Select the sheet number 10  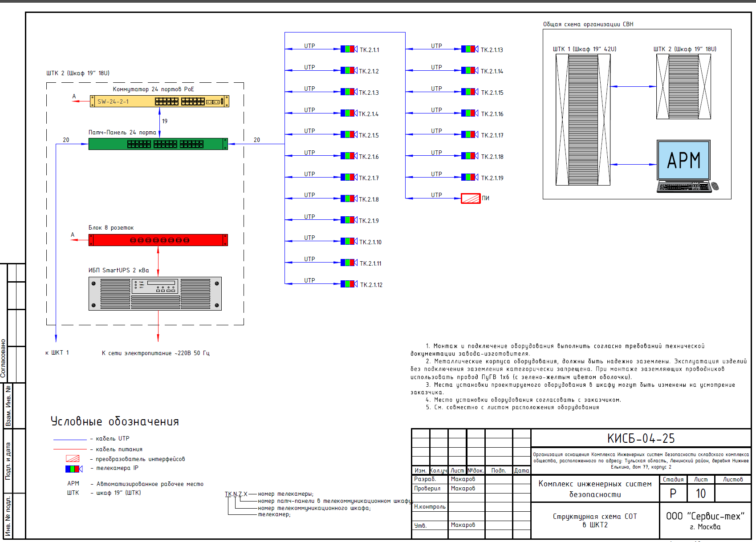click(x=701, y=493)
